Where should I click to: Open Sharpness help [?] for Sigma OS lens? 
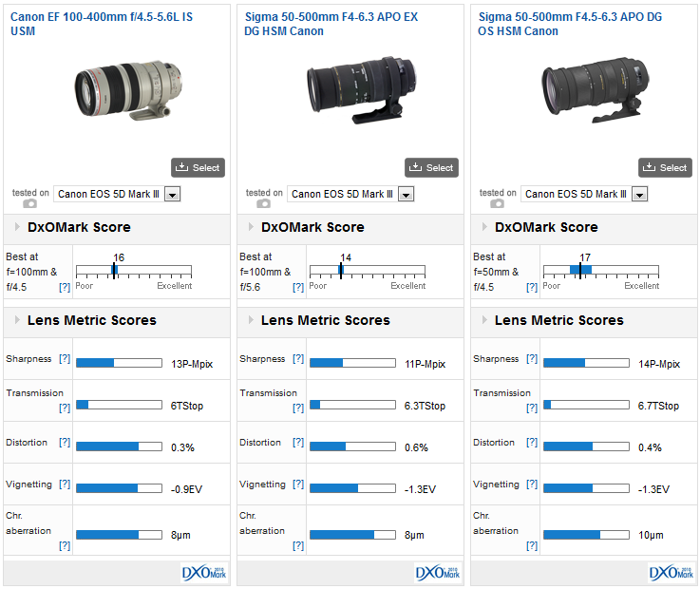pyautogui.click(x=532, y=358)
